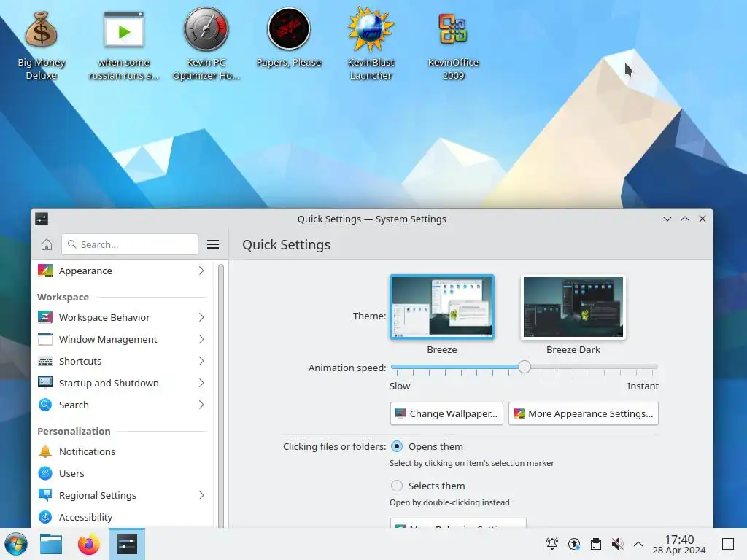This screenshot has height=560, width=747.
Task: Click the muted volume tray icon
Action: [617, 544]
